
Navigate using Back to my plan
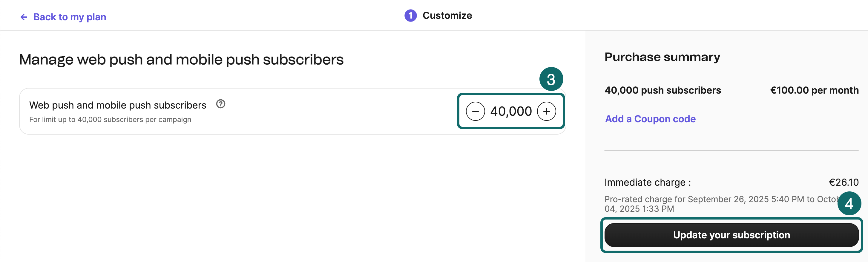(69, 16)
